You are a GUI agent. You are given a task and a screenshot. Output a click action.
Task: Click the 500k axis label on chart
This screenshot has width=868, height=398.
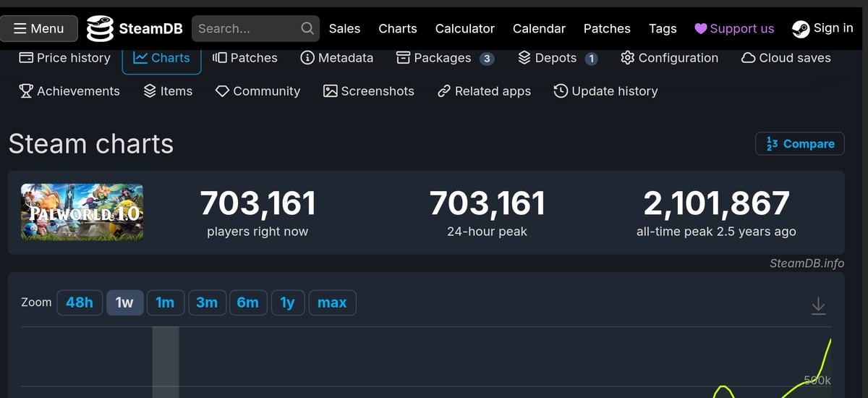tap(817, 381)
